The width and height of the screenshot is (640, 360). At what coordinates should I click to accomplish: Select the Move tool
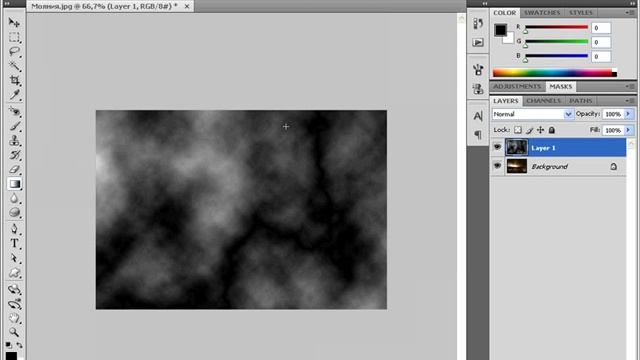coord(14,22)
